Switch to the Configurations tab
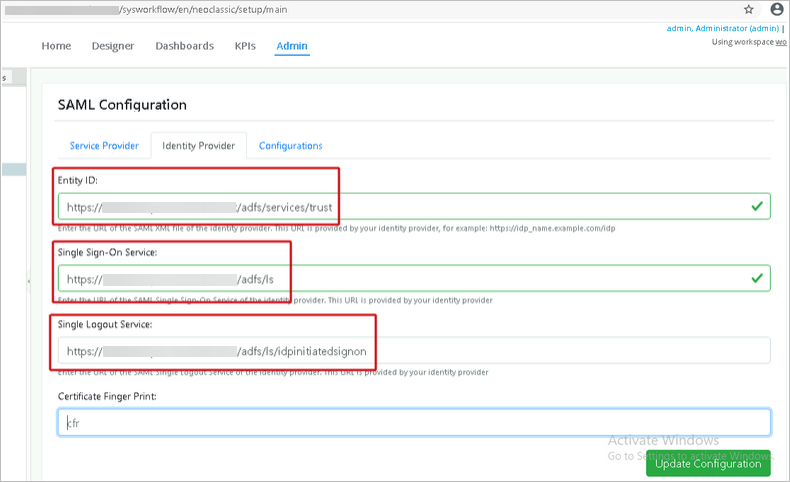The width and height of the screenshot is (790, 482). (290, 146)
